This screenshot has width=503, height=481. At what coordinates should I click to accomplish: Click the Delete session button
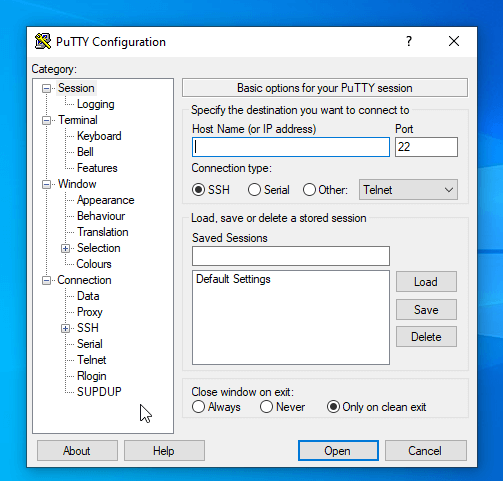coord(426,337)
